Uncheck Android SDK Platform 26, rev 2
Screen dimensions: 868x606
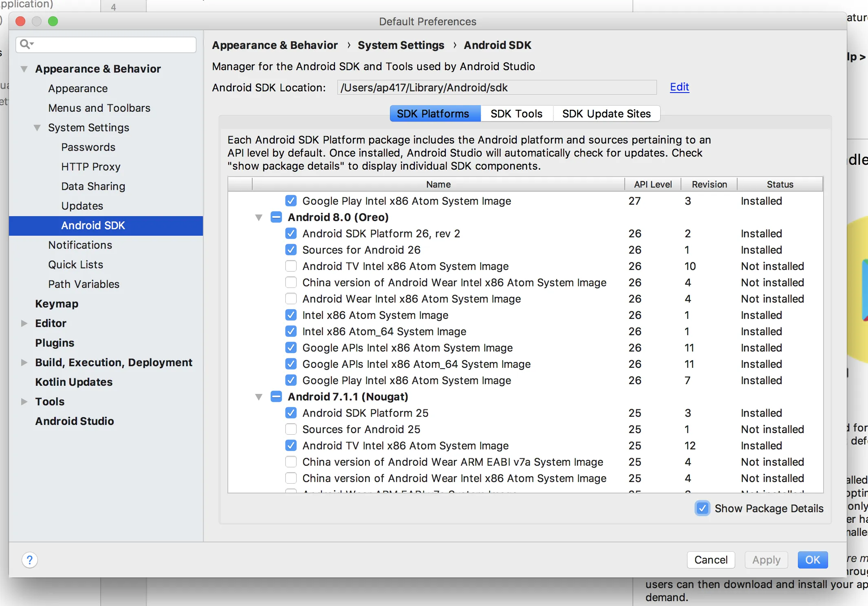[x=291, y=233]
